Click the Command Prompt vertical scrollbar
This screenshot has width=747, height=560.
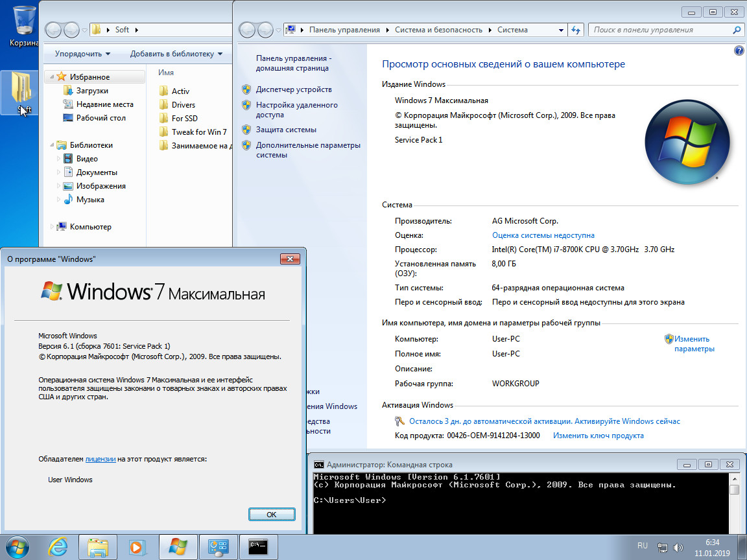click(734, 509)
